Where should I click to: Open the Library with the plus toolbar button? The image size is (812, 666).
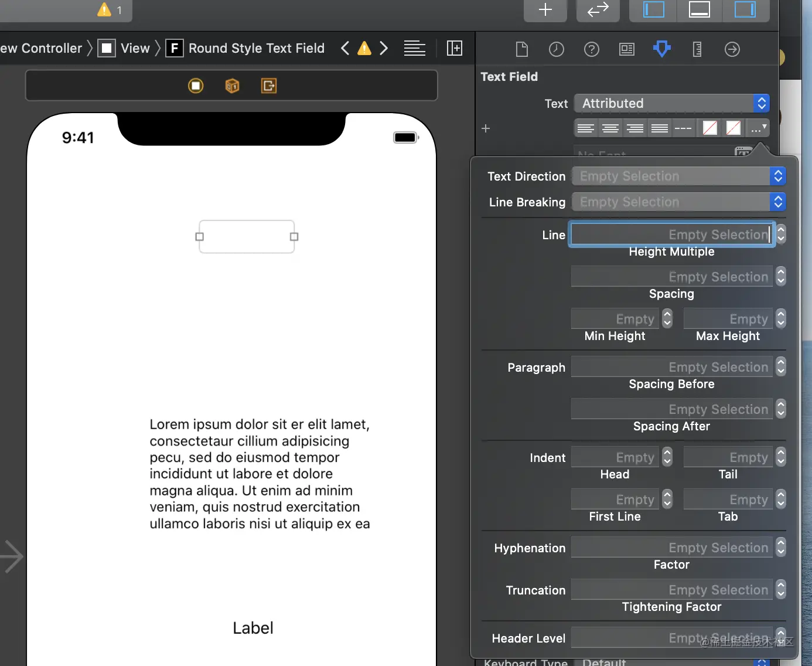(545, 10)
